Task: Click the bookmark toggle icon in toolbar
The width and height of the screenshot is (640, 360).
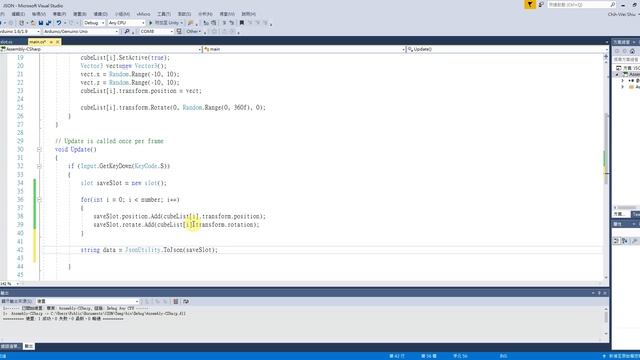Action: pos(242,23)
